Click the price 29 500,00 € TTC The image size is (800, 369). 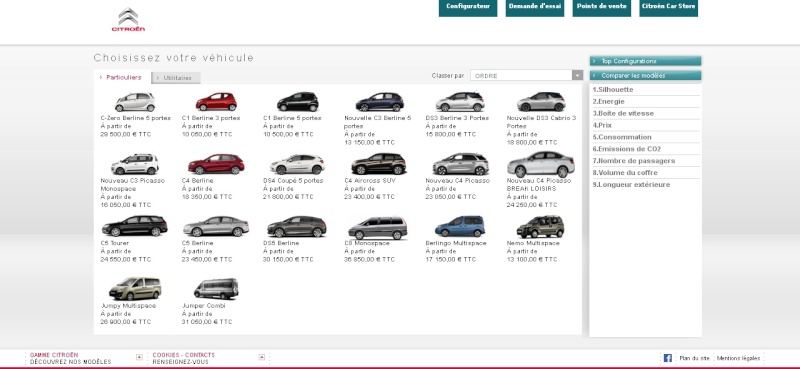[126, 134]
